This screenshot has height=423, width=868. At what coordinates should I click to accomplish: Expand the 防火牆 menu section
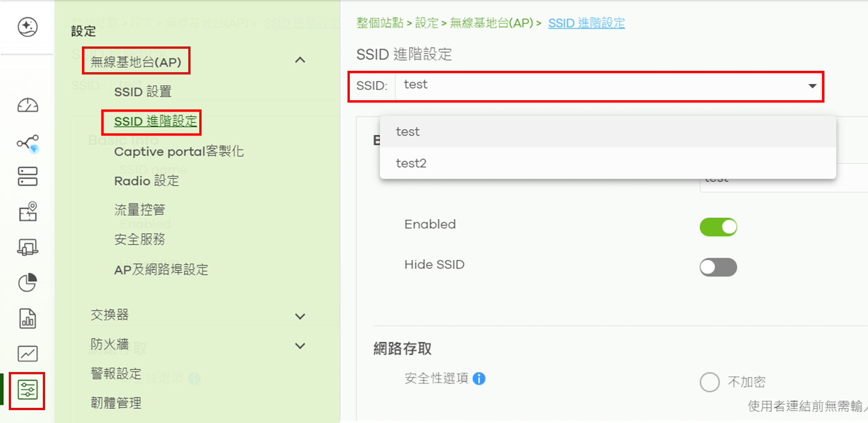click(x=300, y=346)
